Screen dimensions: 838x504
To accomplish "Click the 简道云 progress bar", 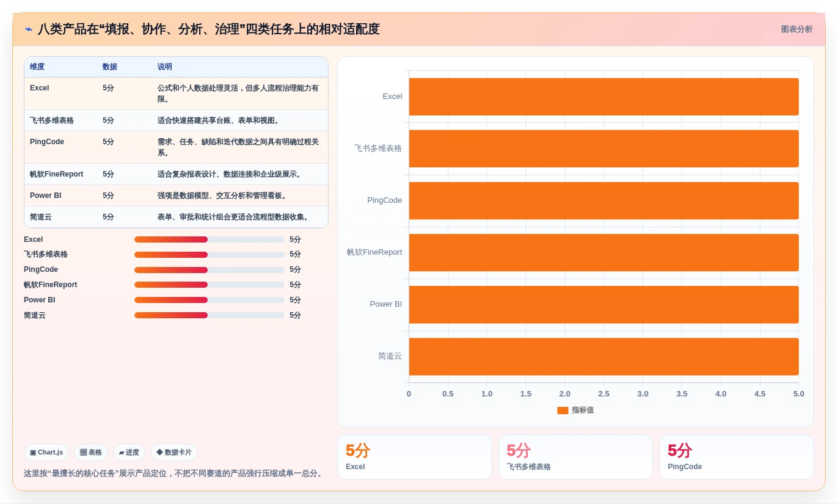I will pyautogui.click(x=209, y=315).
